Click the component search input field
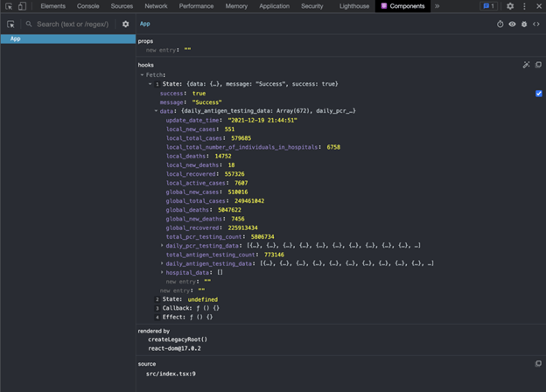Image resolution: width=546 pixels, height=392 pixels. (x=74, y=24)
